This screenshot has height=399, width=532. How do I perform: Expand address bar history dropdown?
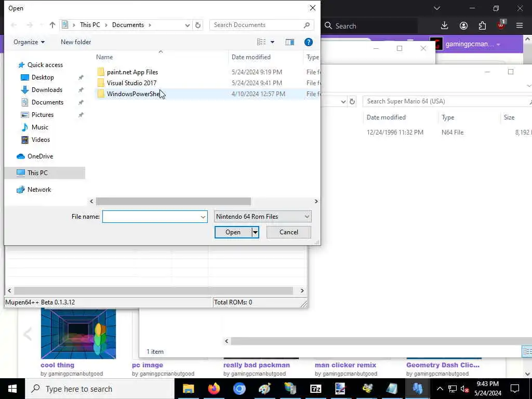point(187,25)
